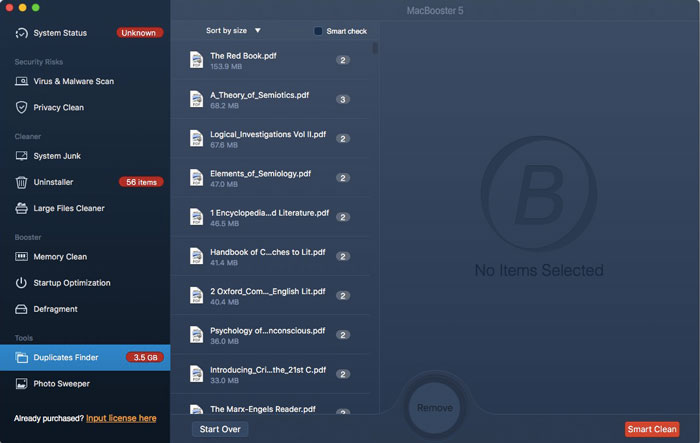This screenshot has height=443, width=700.
Task: Select Introducing_Cri...the_21st C.pdf file name
Action: click(x=268, y=370)
